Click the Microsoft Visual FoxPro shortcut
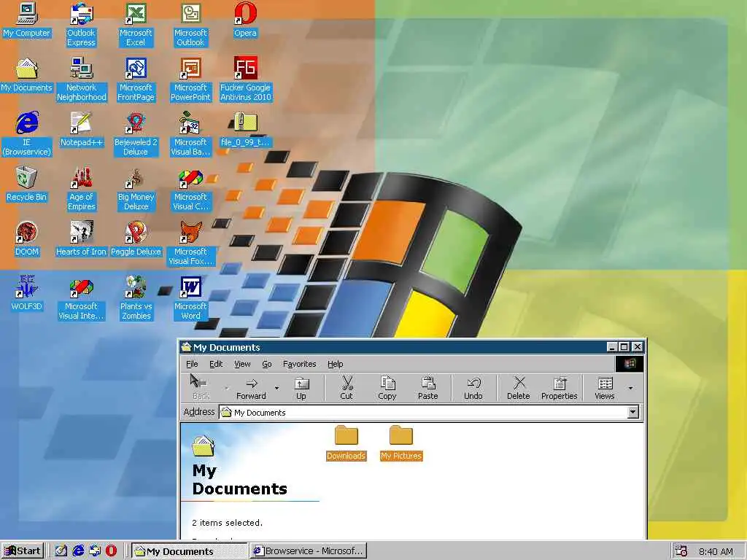Image resolution: width=747 pixels, height=560 pixels. (x=191, y=244)
